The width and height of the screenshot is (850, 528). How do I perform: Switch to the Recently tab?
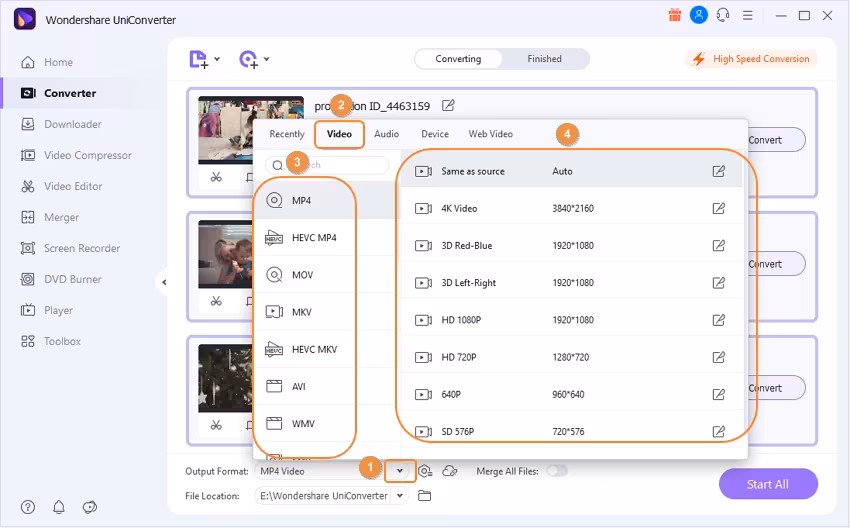pos(287,134)
